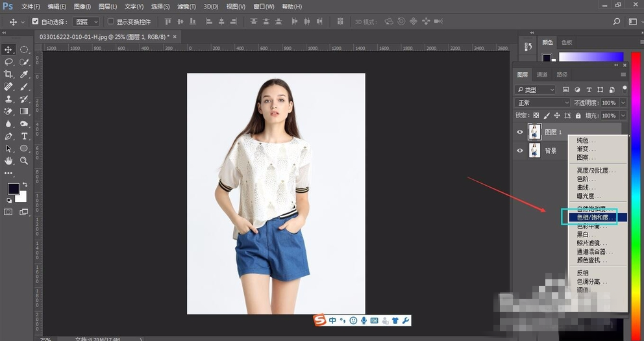Viewport: 644px width, 341px height.
Task: Select the 背景 layer thumbnail
Action: click(x=534, y=151)
